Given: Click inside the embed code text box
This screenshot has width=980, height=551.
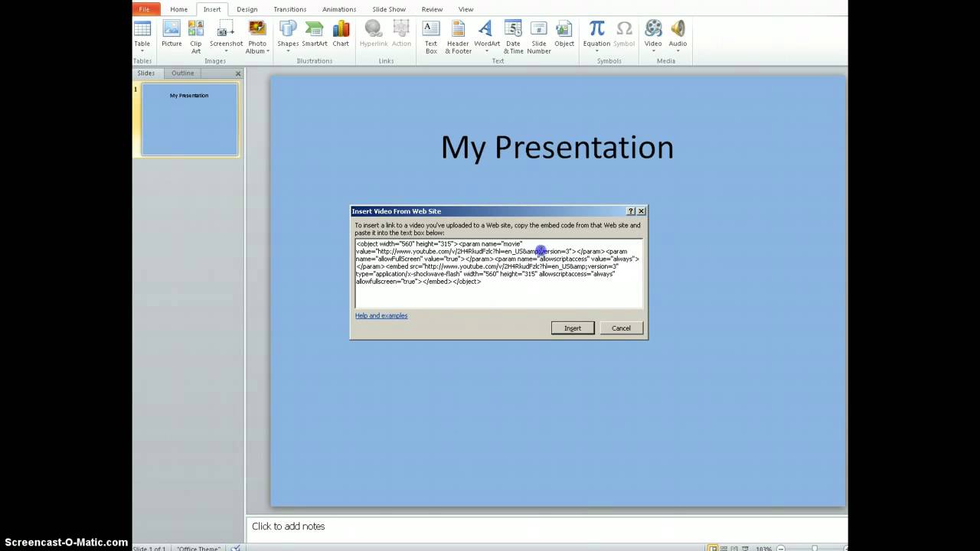Looking at the screenshot, I should click(498, 273).
